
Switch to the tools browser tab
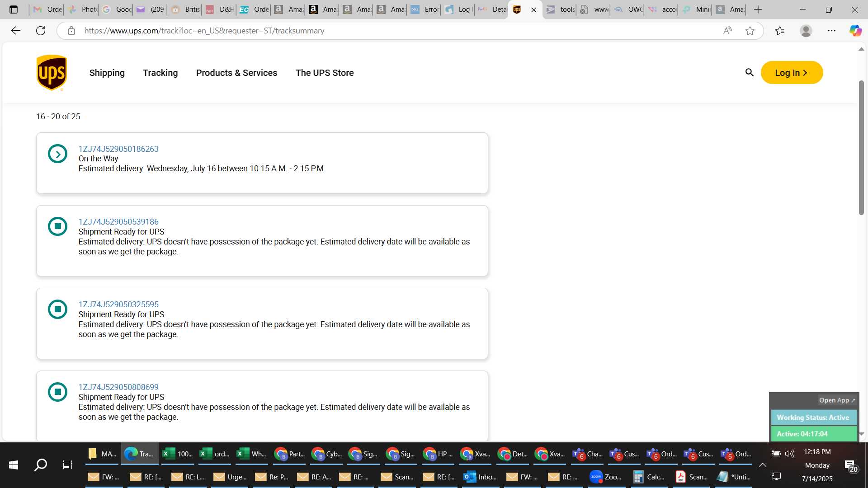click(560, 9)
